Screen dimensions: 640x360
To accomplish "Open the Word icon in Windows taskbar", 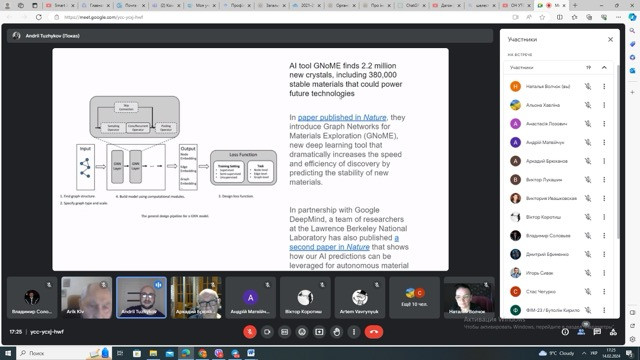I will click(x=251, y=353).
